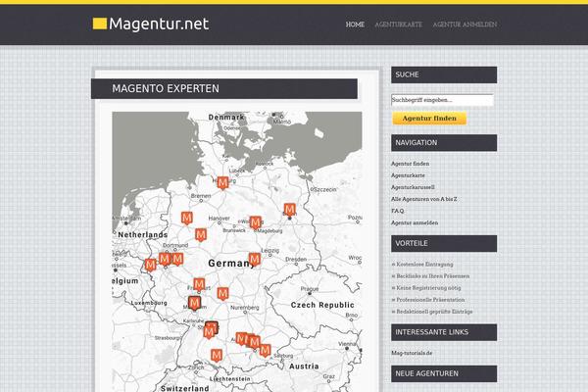Click the Suchbegriff eingeben search field

(442, 100)
